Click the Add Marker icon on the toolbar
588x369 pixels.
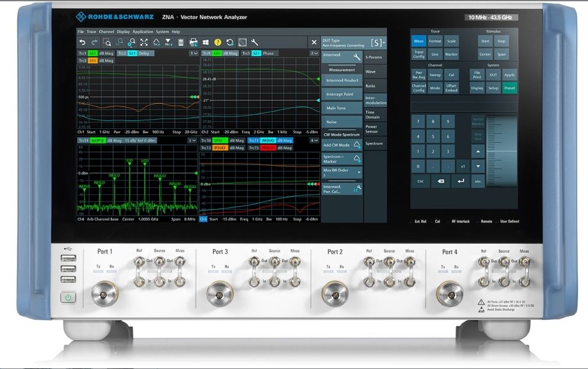click(x=169, y=41)
